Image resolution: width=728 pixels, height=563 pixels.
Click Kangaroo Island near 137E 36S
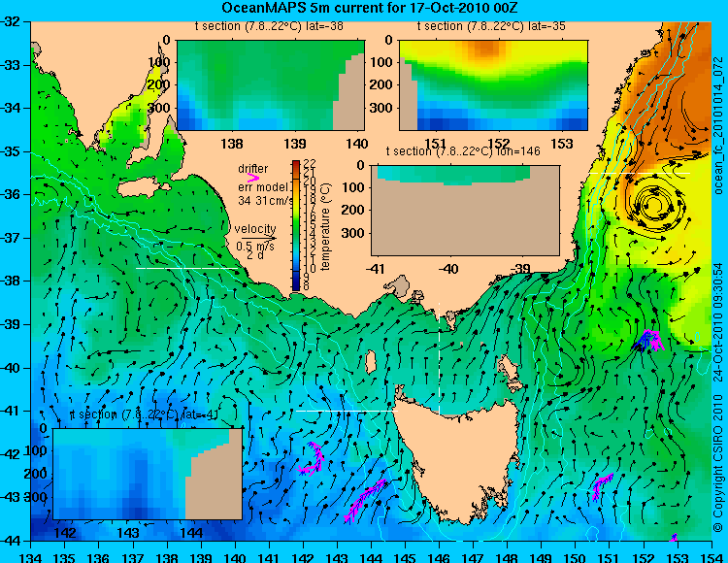click(143, 188)
